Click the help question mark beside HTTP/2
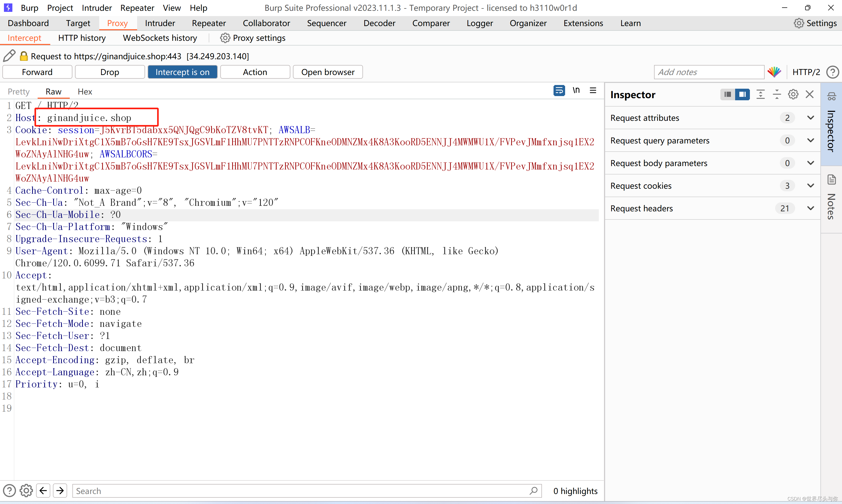 pos(832,72)
